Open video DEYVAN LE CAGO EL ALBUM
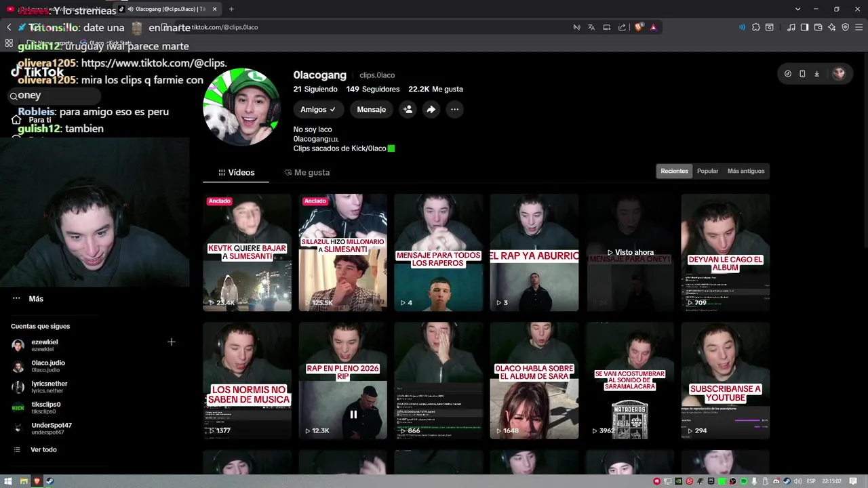Image resolution: width=868 pixels, height=488 pixels. point(726,253)
